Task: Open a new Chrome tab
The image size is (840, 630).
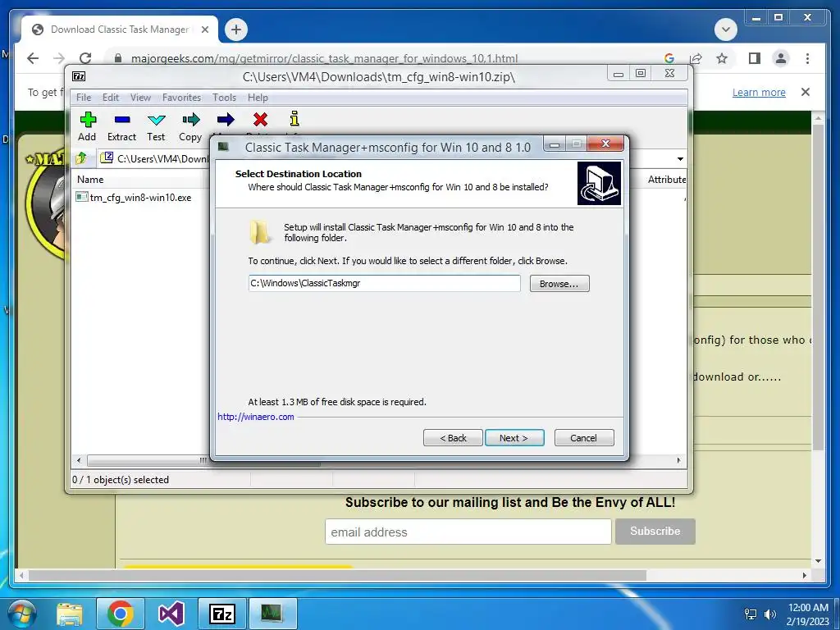Action: coord(236,30)
